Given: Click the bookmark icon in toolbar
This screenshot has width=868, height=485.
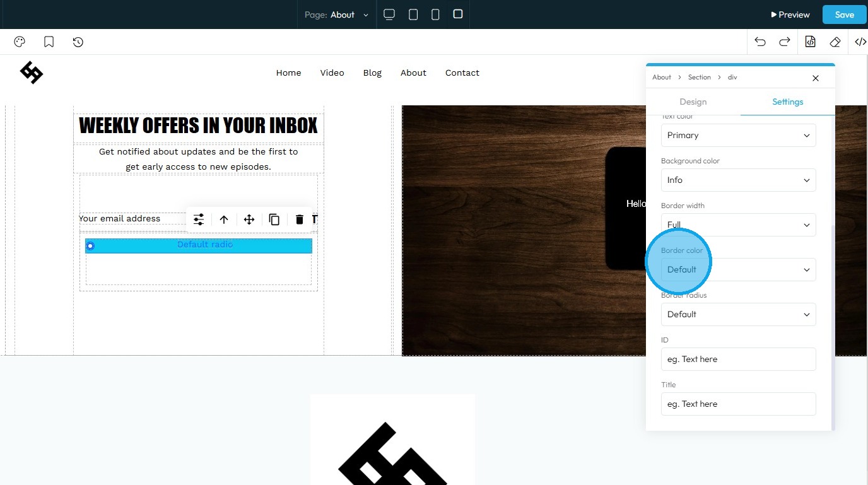Looking at the screenshot, I should click(49, 42).
